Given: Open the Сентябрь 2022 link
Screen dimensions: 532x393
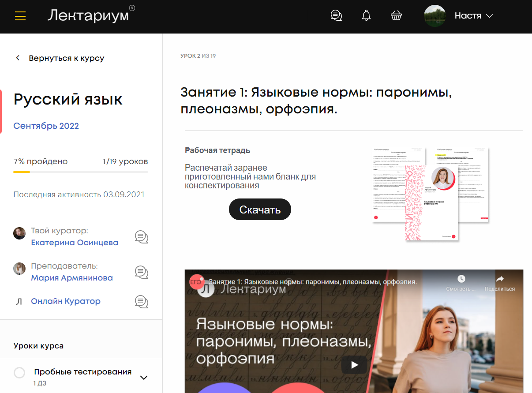Looking at the screenshot, I should point(46,126).
